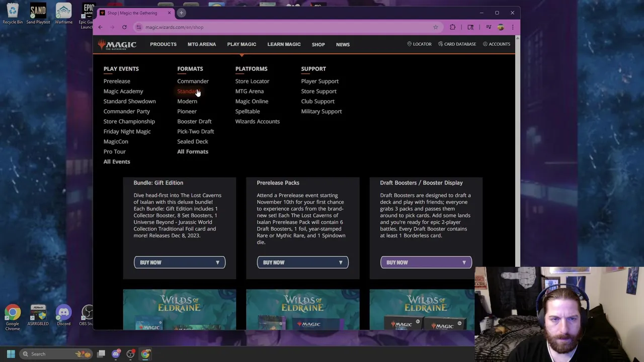This screenshot has height=362, width=644.
Task: Open Commander Party link
Action: click(x=126, y=111)
